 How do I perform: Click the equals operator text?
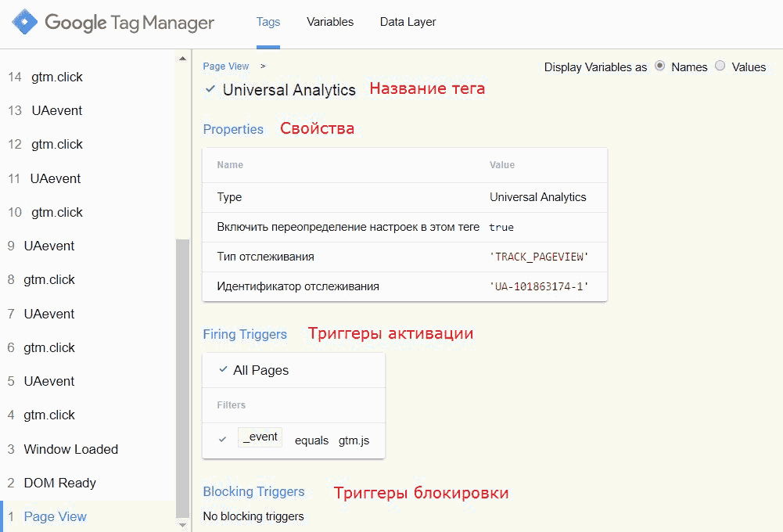tap(311, 440)
